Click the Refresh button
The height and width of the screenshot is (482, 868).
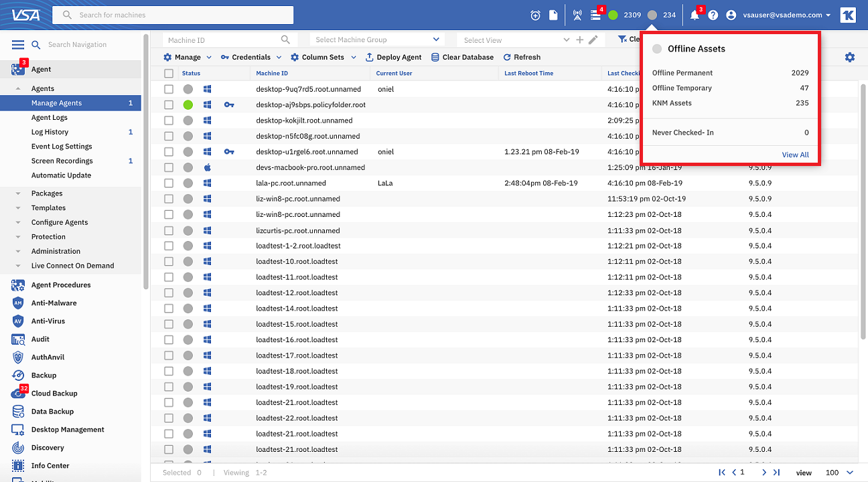pos(522,58)
